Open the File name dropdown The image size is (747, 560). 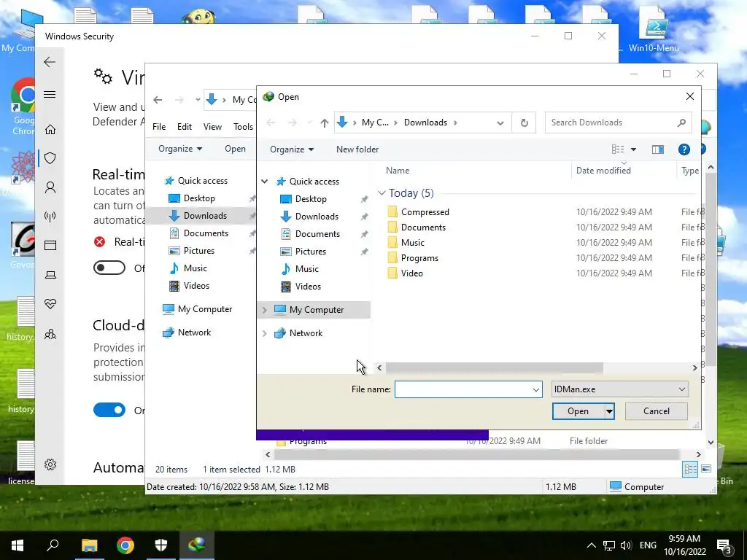tap(536, 389)
